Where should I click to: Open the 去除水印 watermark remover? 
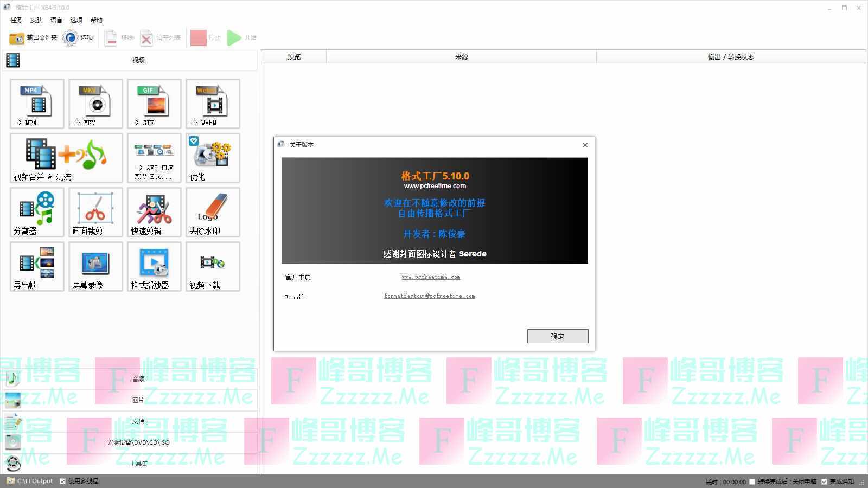coord(213,212)
